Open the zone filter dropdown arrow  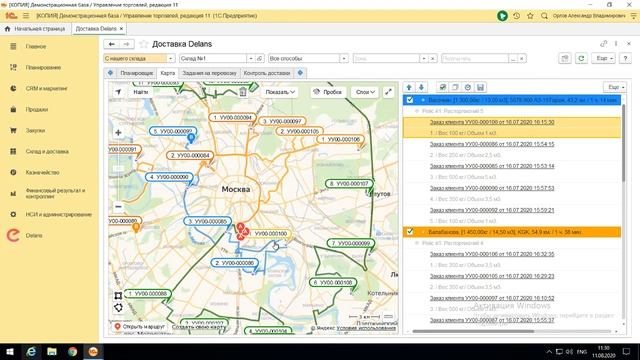point(424,58)
